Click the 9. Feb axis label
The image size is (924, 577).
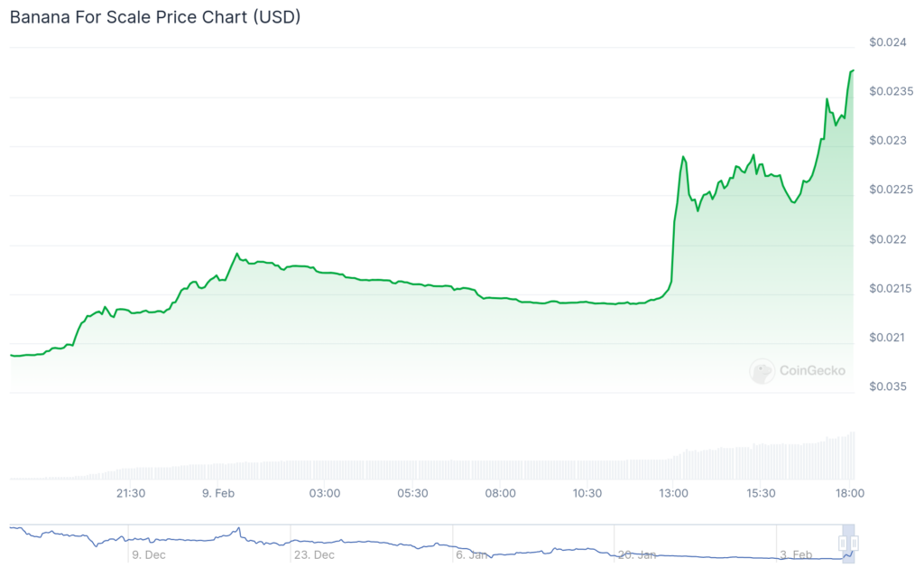click(x=217, y=494)
